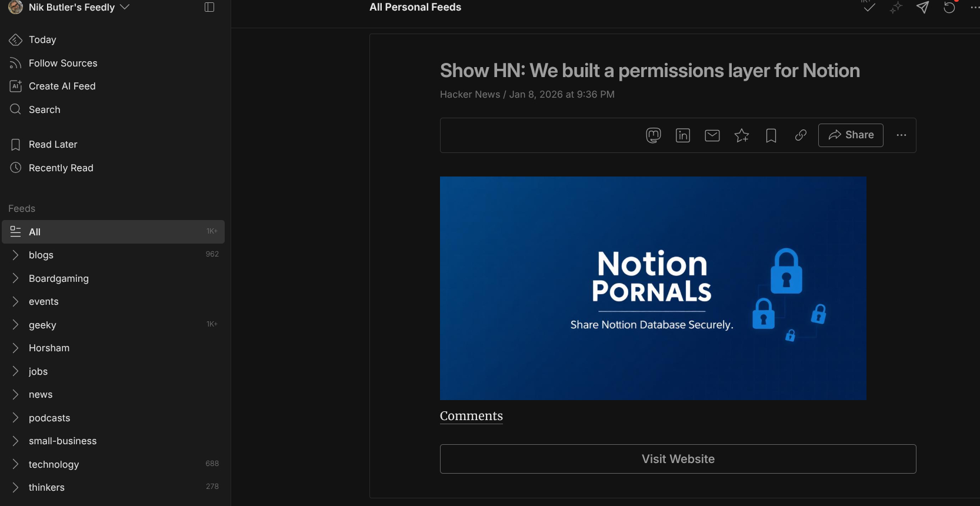
Task: Open Today in the sidebar
Action: click(x=42, y=39)
